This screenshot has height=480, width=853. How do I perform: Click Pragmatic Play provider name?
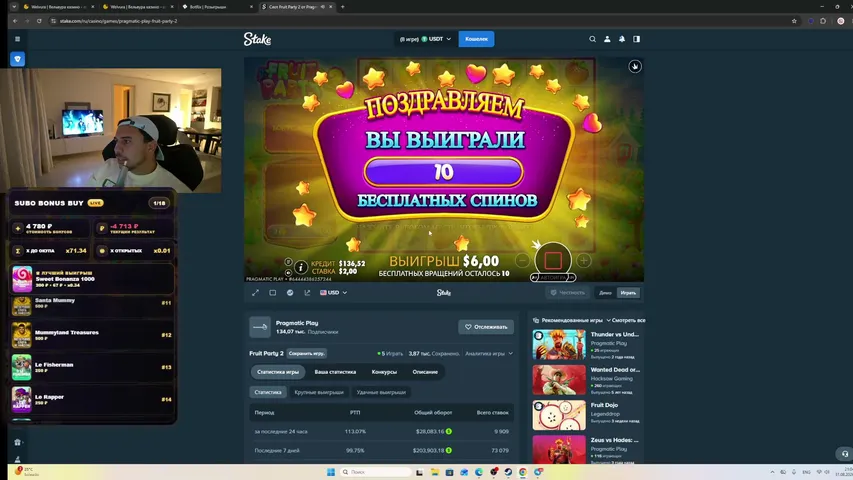click(297, 323)
